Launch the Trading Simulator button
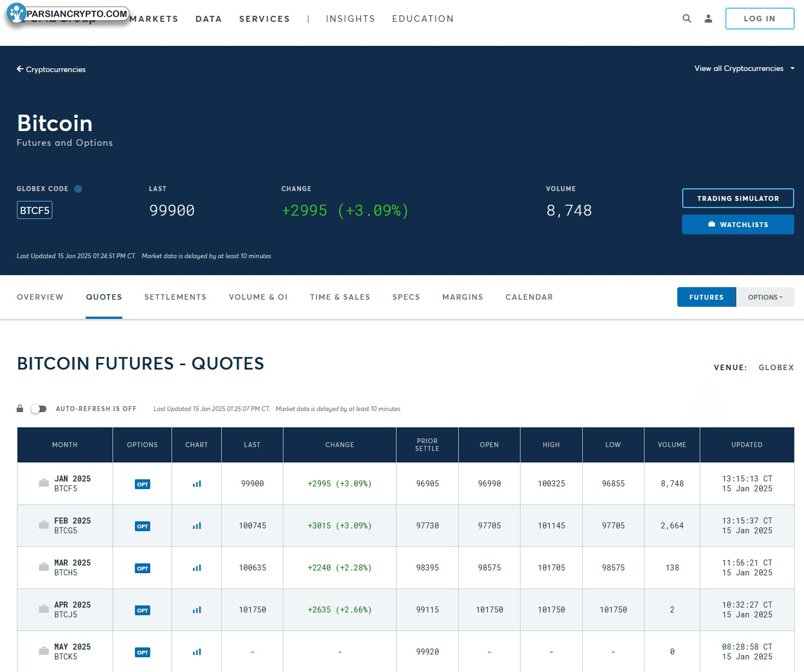This screenshot has height=672, width=804. tap(738, 198)
